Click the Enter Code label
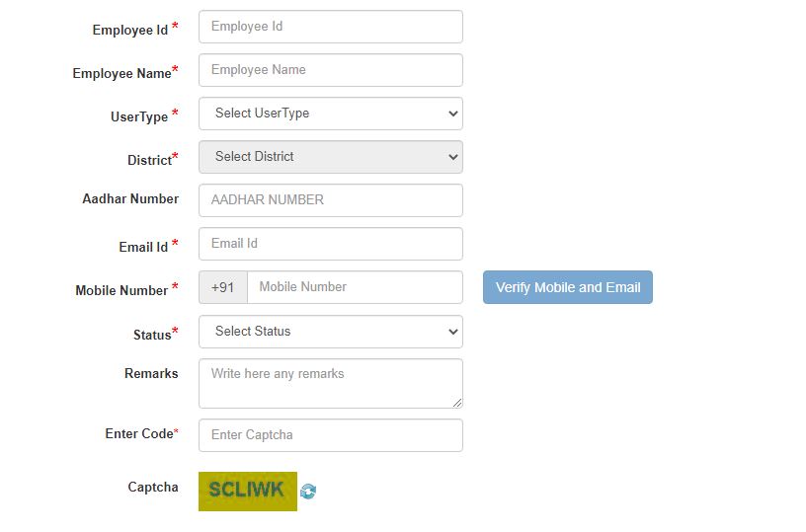The height and width of the screenshot is (532, 806). (139, 433)
